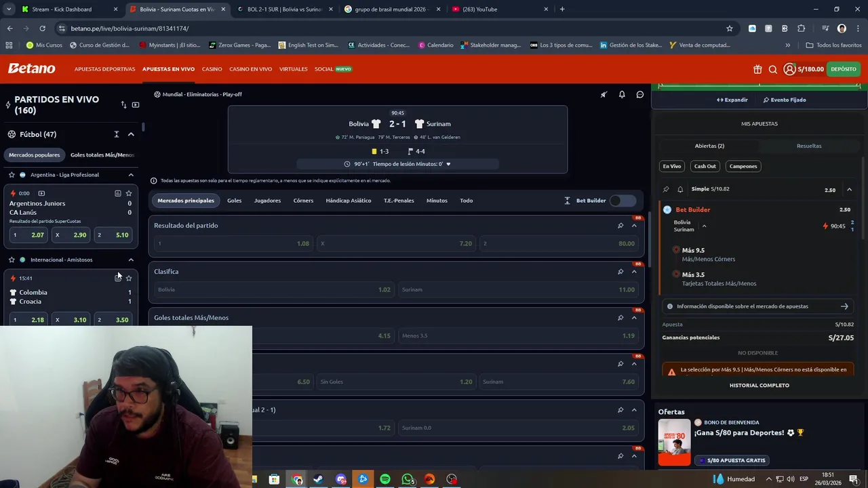
Task: Open the match chat bubble icon
Action: coord(639,95)
